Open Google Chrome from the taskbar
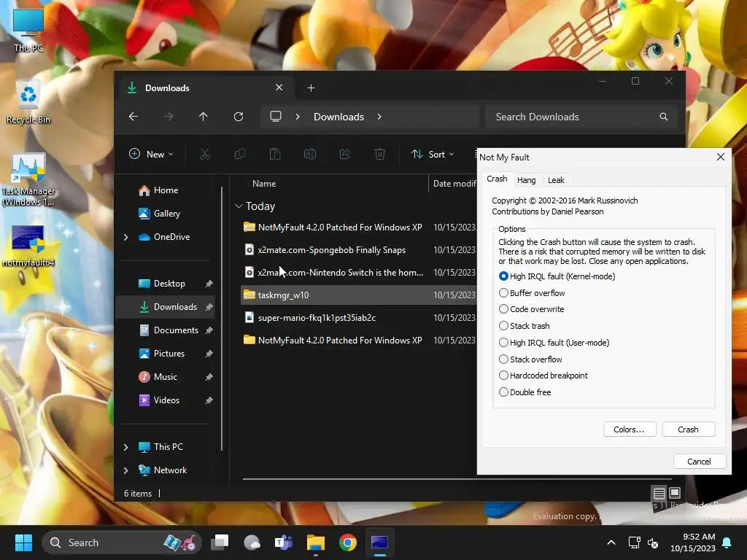The width and height of the screenshot is (747, 560). (348, 542)
